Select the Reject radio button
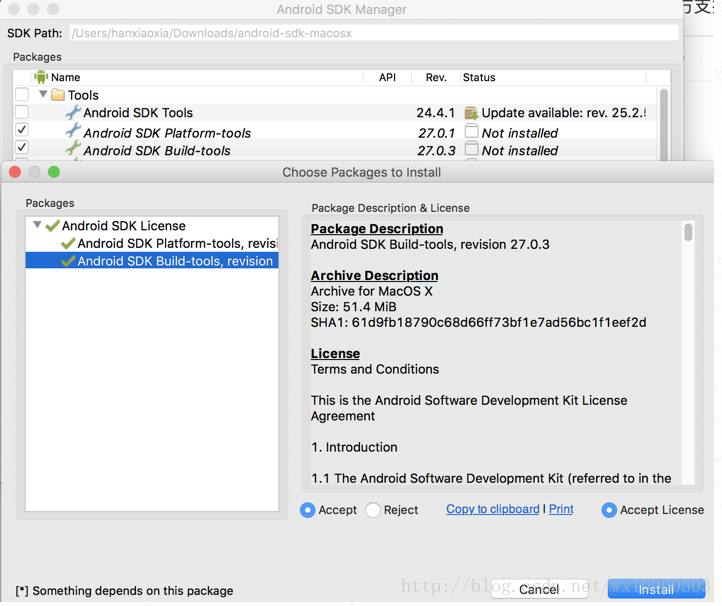Screen dimensions: 722x606 [373, 510]
